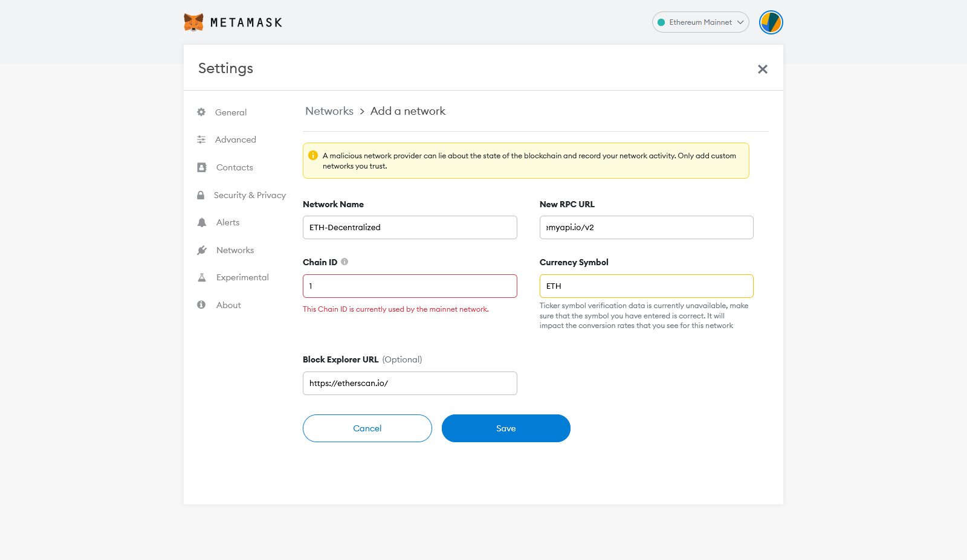Open Alerts settings tab

point(228,222)
